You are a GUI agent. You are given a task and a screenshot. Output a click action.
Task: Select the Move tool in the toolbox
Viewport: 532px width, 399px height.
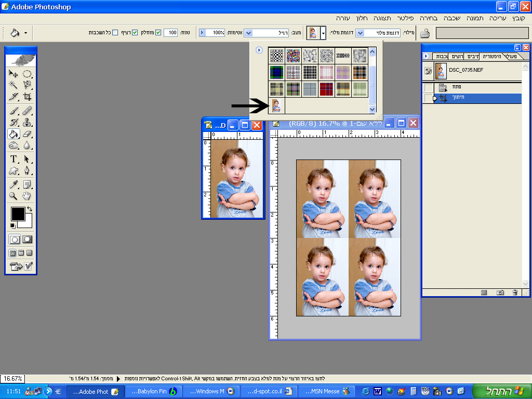14,74
